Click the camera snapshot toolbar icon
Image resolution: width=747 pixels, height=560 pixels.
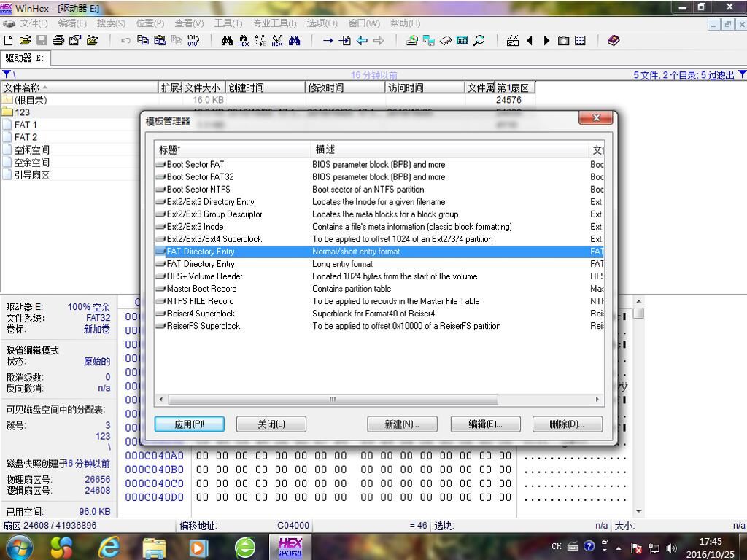[563, 41]
